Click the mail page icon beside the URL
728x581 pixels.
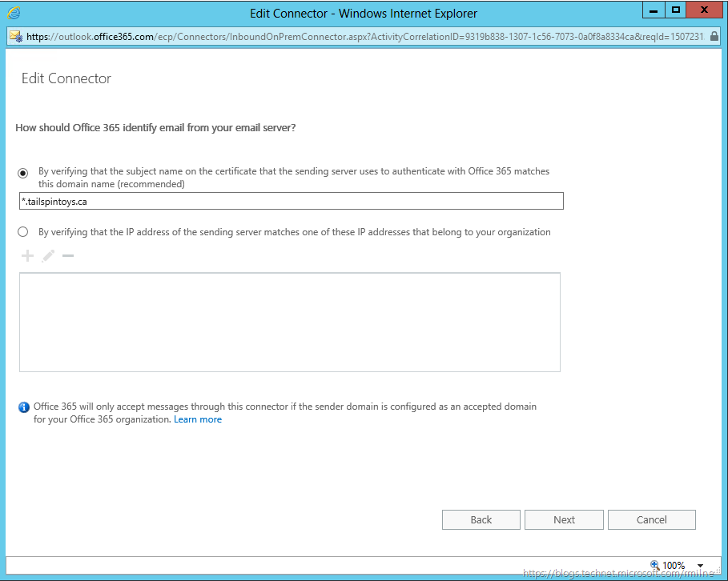pos(15,36)
